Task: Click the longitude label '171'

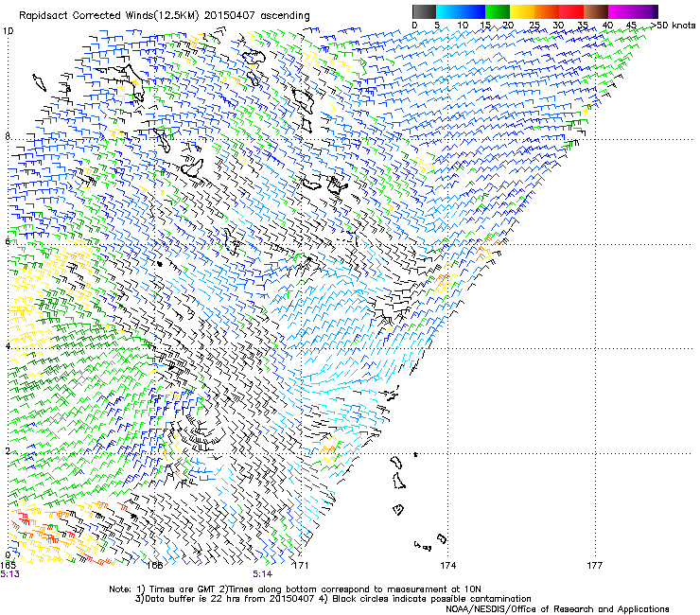Action: [x=301, y=566]
